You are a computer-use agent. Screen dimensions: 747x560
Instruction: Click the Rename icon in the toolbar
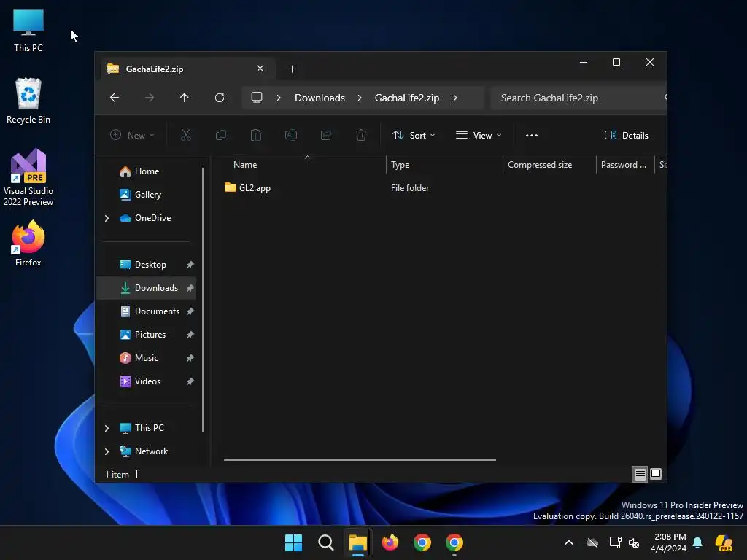coord(291,135)
